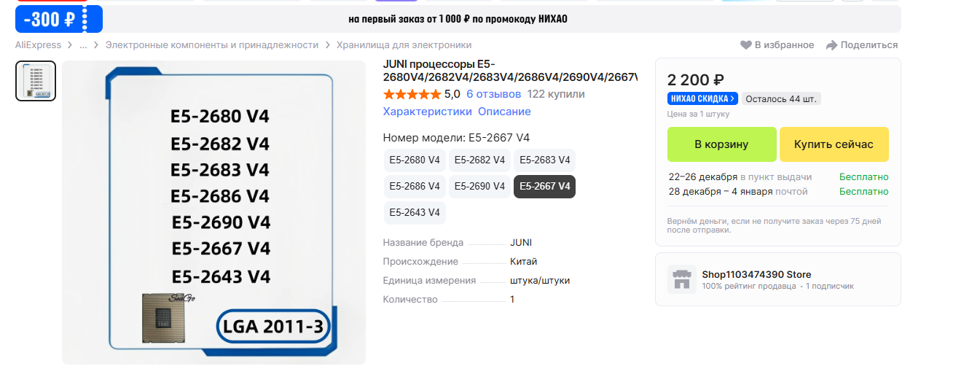Choose the E5-2686 V4 variant

pos(415,186)
